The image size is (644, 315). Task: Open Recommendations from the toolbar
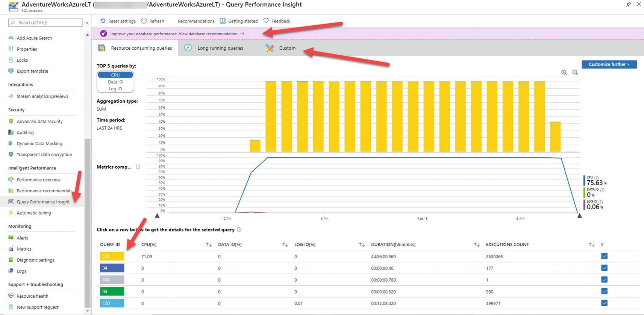coord(196,21)
